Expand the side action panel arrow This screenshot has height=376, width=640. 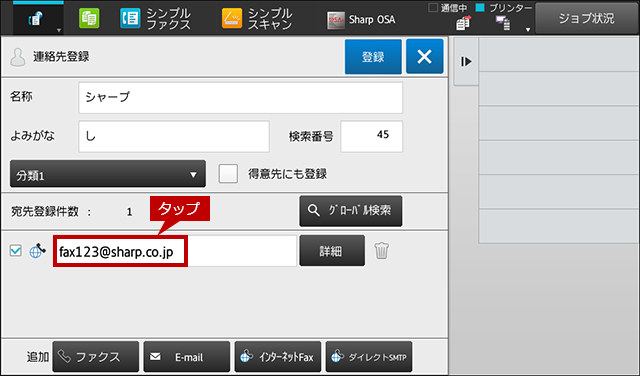466,62
